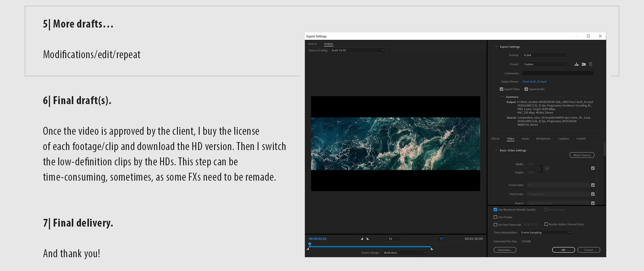The image size is (644, 271).
Task: Open the Time Interpolation Frame Sampling dropdown
Action: pos(546,232)
